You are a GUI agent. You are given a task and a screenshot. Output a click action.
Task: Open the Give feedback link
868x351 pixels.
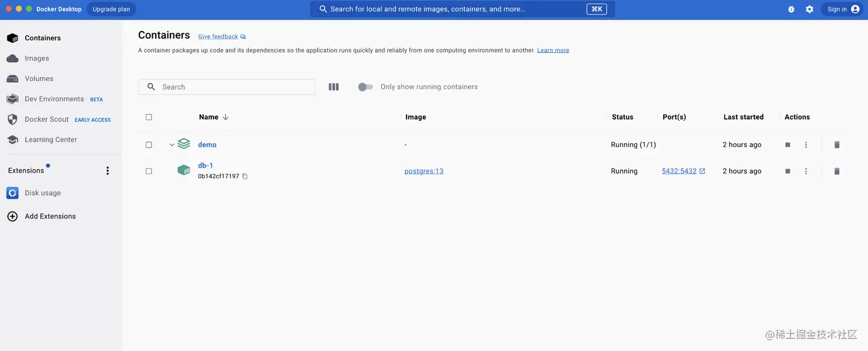pyautogui.click(x=222, y=37)
